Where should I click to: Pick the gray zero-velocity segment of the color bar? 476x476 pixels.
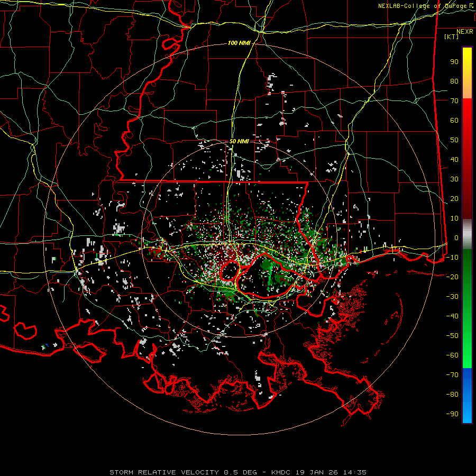(467, 234)
